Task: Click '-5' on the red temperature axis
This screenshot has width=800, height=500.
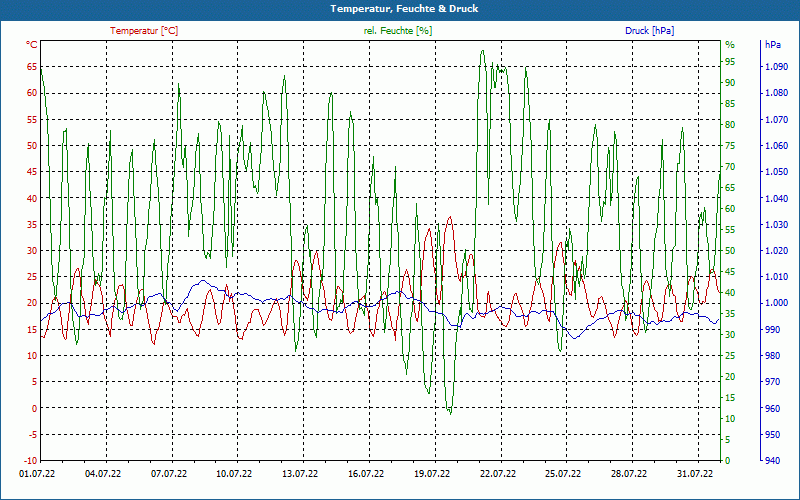Action: pyautogui.click(x=33, y=434)
